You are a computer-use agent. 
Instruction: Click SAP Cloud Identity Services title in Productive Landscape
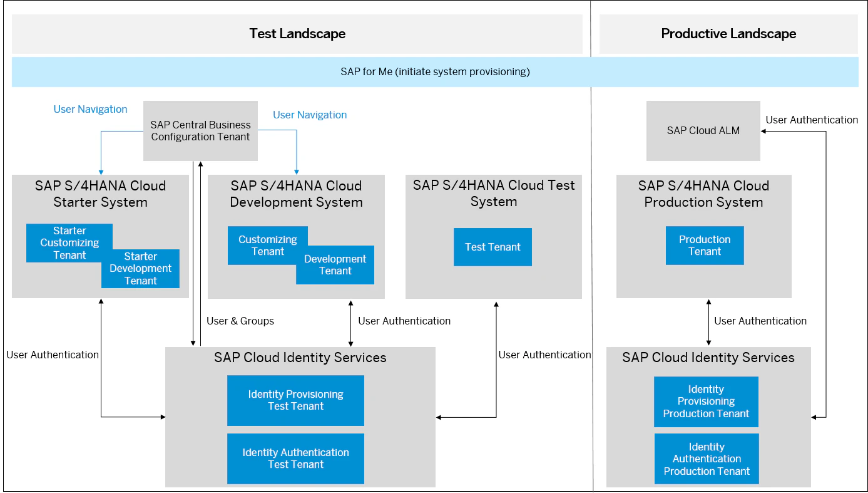click(x=708, y=358)
